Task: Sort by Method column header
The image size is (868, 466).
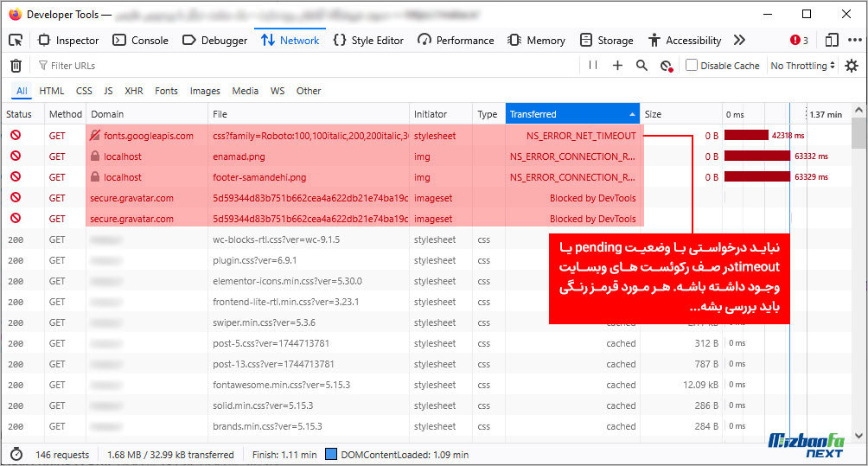Action: (66, 114)
